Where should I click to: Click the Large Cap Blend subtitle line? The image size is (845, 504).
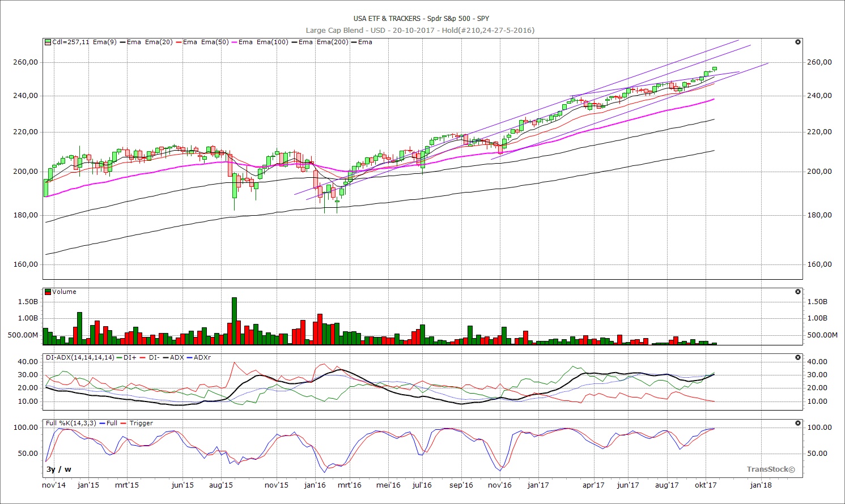click(x=420, y=30)
